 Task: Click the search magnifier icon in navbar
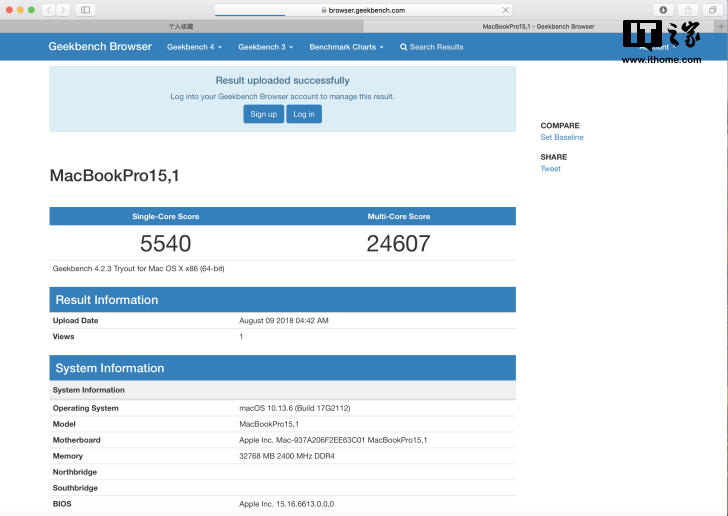tap(403, 47)
